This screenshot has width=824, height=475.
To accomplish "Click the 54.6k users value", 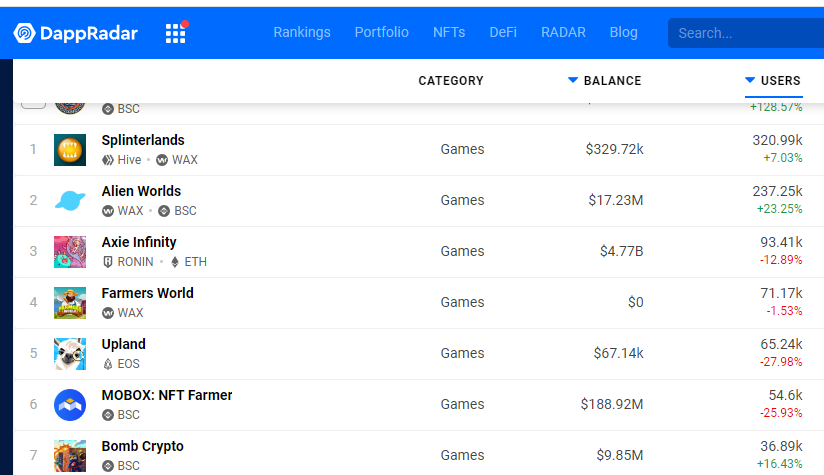I will 786,395.
